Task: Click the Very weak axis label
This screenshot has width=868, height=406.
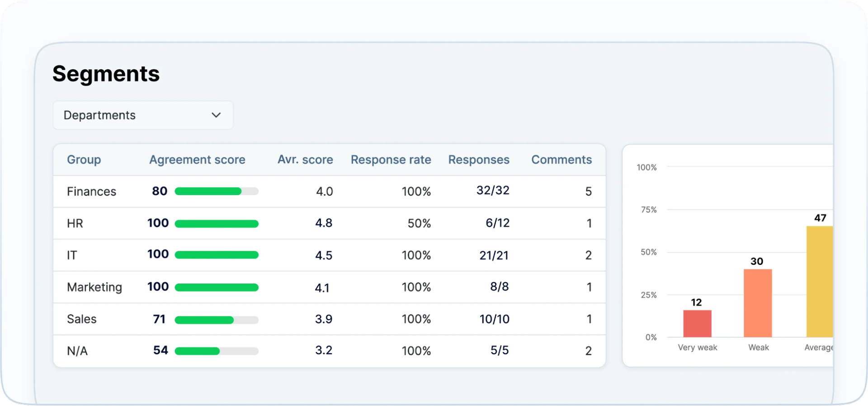Action: 698,348
